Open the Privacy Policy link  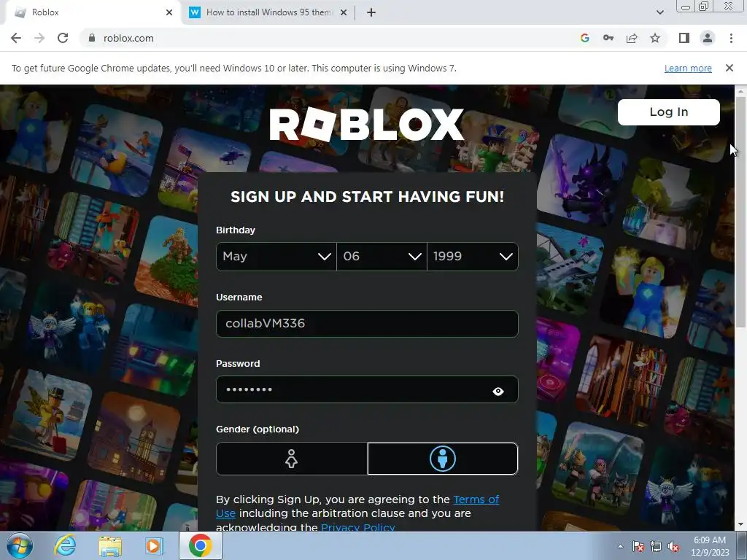[357, 527]
